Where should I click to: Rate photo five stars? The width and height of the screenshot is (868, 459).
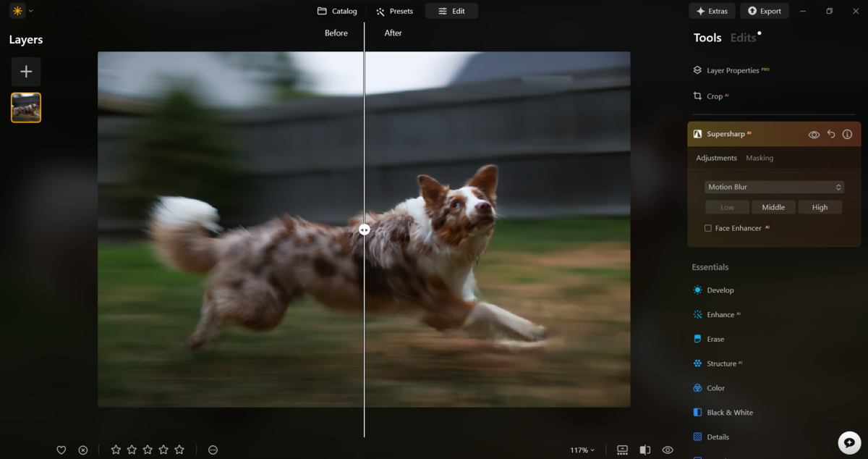point(179,450)
